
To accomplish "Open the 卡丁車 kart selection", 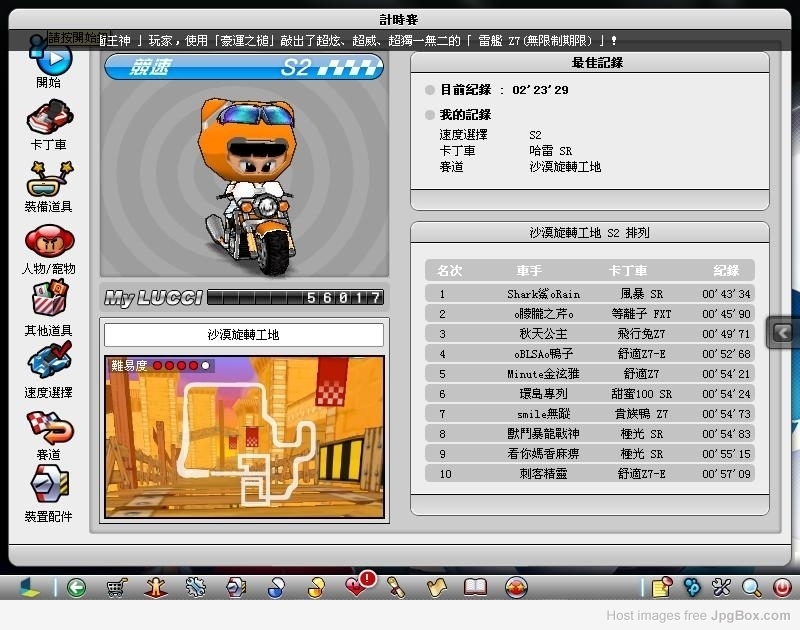I will 48,120.
